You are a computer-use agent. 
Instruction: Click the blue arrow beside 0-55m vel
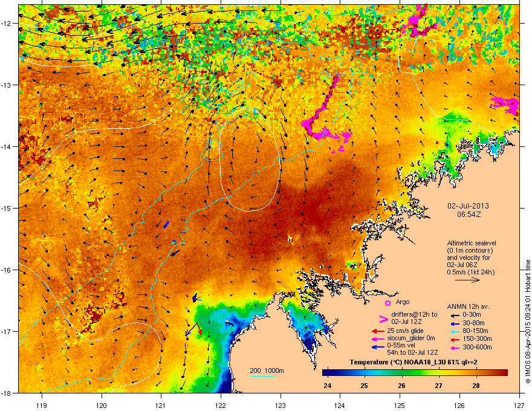[x=378, y=346]
